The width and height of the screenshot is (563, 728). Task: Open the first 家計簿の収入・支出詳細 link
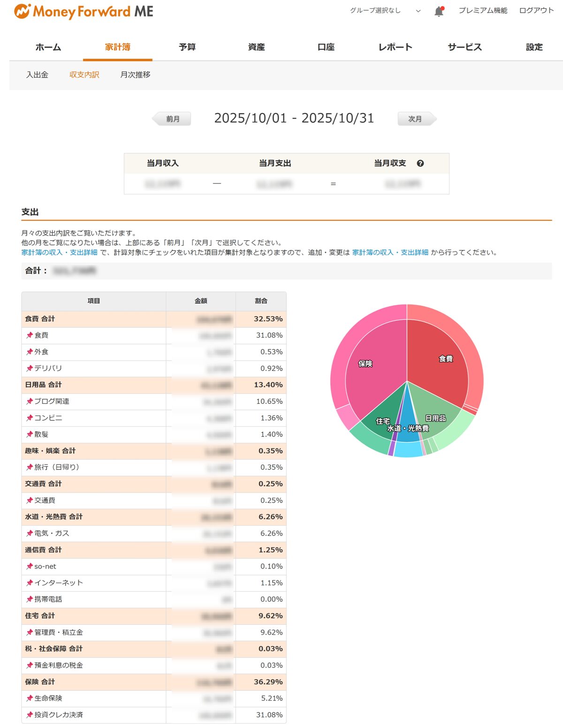pyautogui.click(x=59, y=252)
